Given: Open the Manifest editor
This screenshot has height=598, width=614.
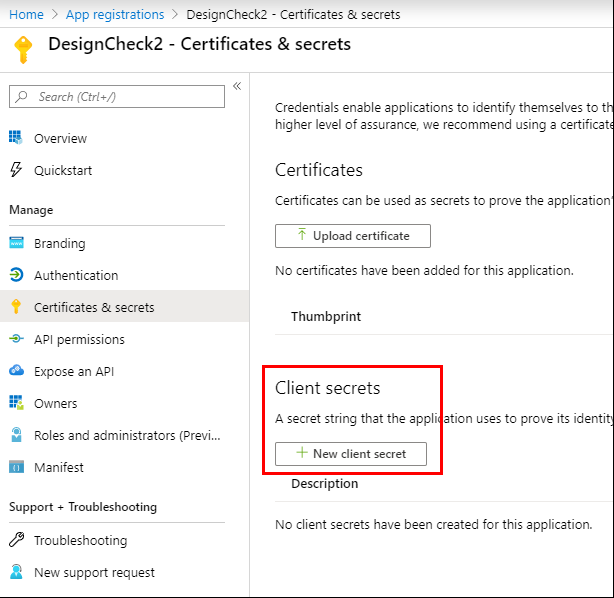Looking at the screenshot, I should [125, 467].
